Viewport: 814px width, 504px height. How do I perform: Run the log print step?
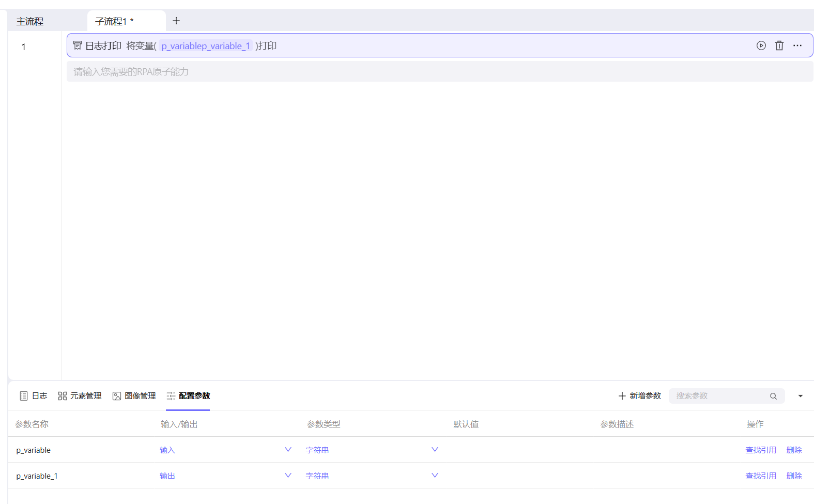(761, 45)
